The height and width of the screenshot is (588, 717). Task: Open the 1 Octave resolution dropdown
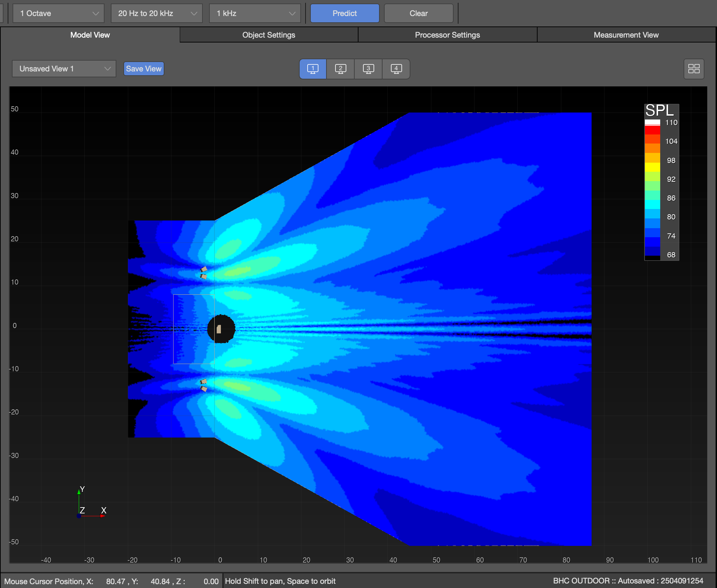coord(59,13)
